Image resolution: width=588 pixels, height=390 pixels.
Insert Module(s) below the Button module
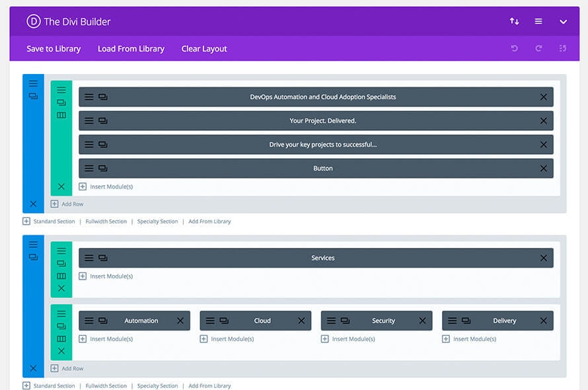pyautogui.click(x=106, y=186)
